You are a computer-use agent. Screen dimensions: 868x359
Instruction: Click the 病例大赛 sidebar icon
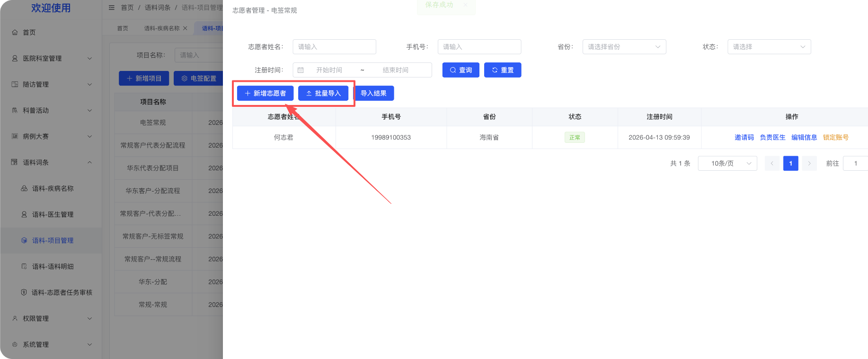pos(15,137)
